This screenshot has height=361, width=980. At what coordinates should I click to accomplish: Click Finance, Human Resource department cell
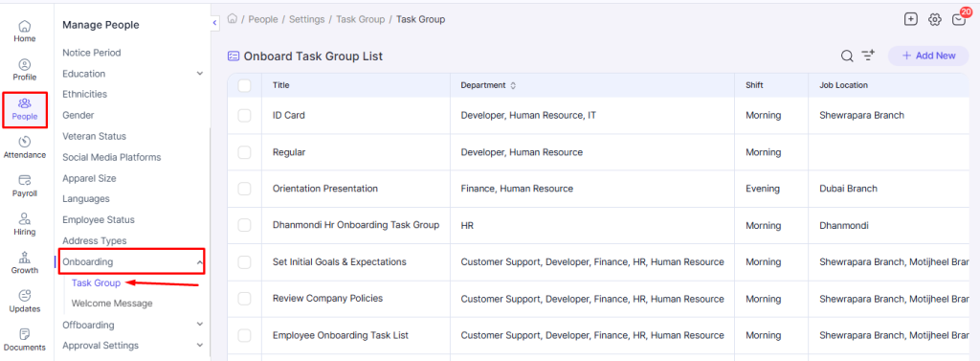[x=517, y=189]
